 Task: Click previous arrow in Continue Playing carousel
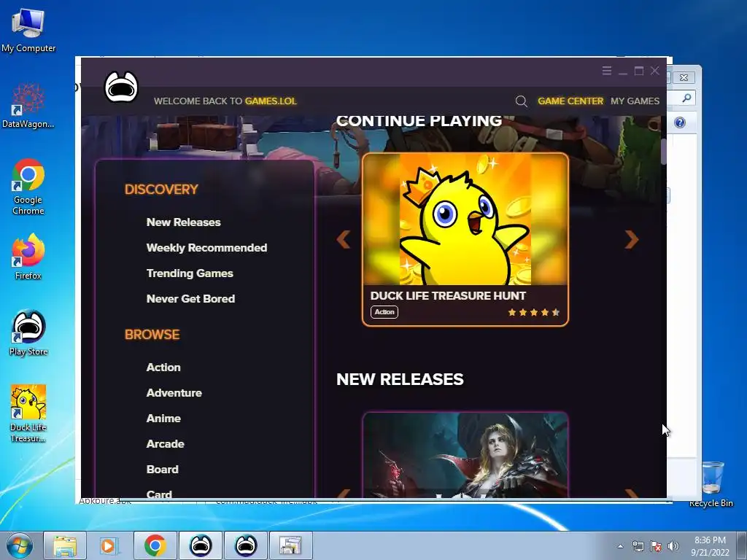344,239
